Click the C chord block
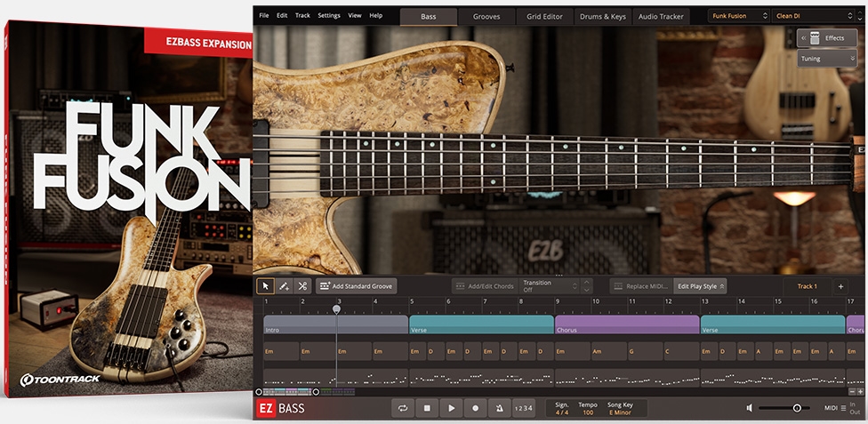The image size is (868, 424). pyautogui.click(x=681, y=351)
